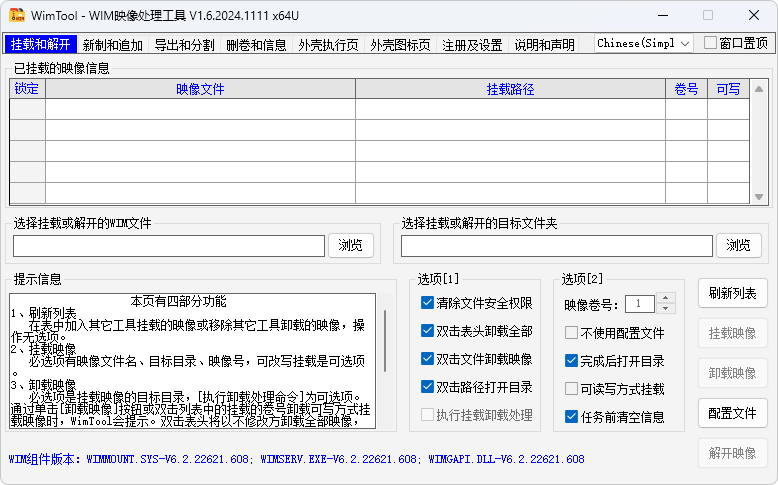
Task: Click the WimTool app icon in title bar
Action: click(x=16, y=15)
